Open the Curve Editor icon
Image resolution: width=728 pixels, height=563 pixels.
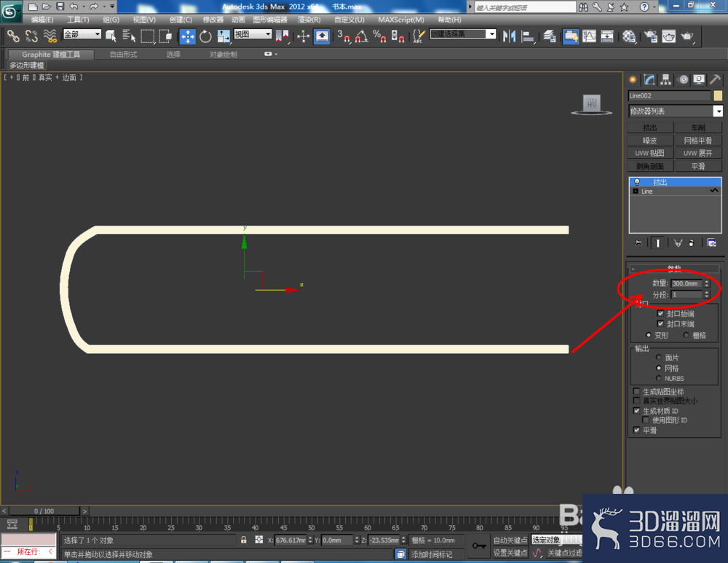coord(589,36)
